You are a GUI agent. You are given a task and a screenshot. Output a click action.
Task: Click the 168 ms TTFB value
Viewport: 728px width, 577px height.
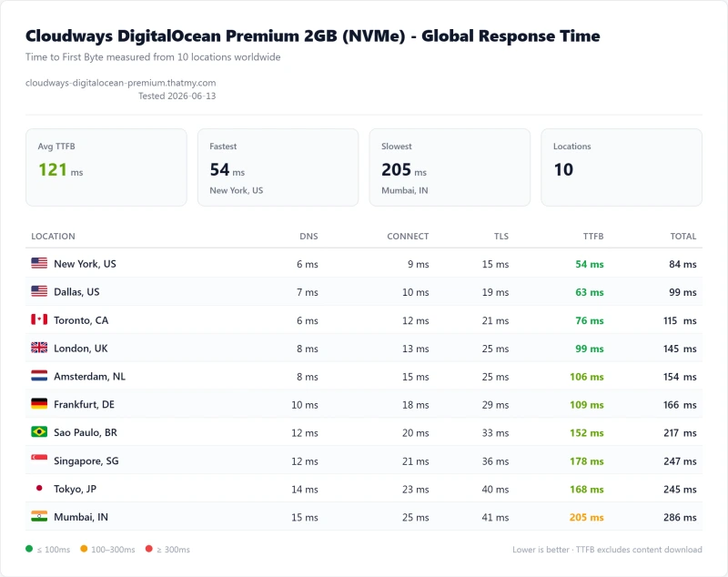(587, 490)
